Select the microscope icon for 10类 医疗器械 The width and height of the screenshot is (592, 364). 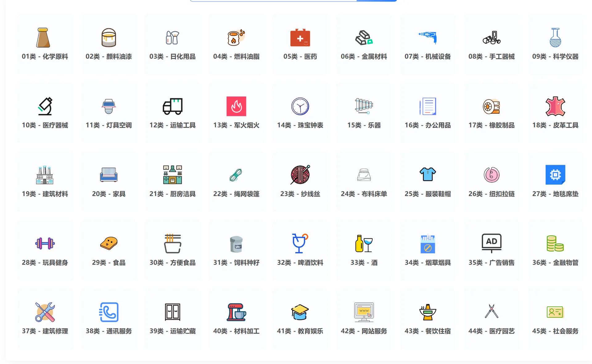(45, 106)
